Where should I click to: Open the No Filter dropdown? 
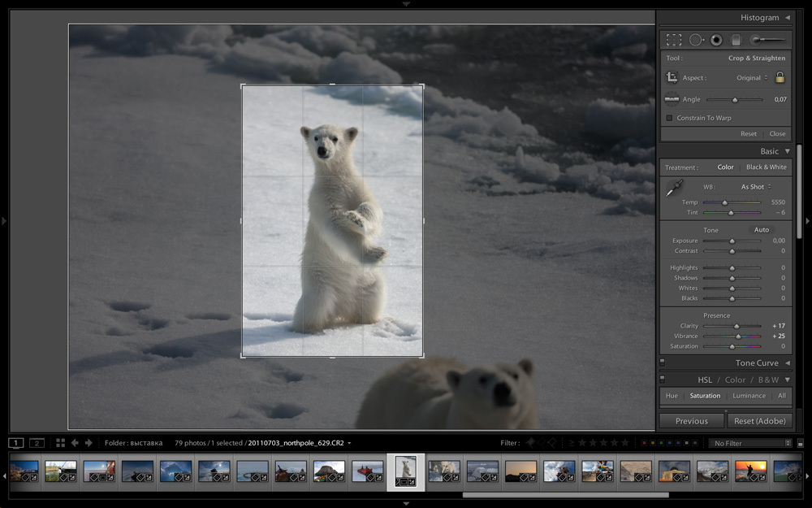749,443
